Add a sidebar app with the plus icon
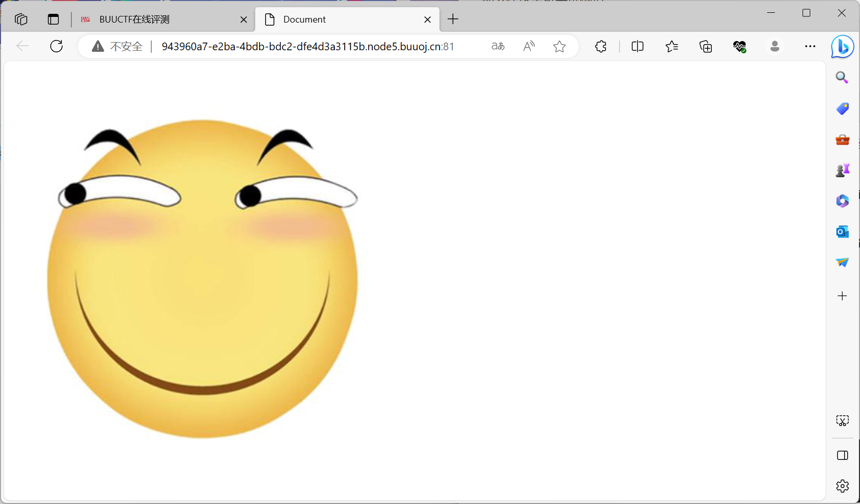Viewport: 860px width, 504px height. [842, 296]
